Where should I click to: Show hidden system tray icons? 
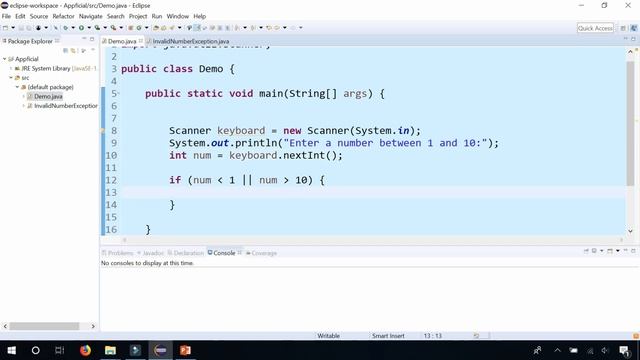click(x=558, y=350)
